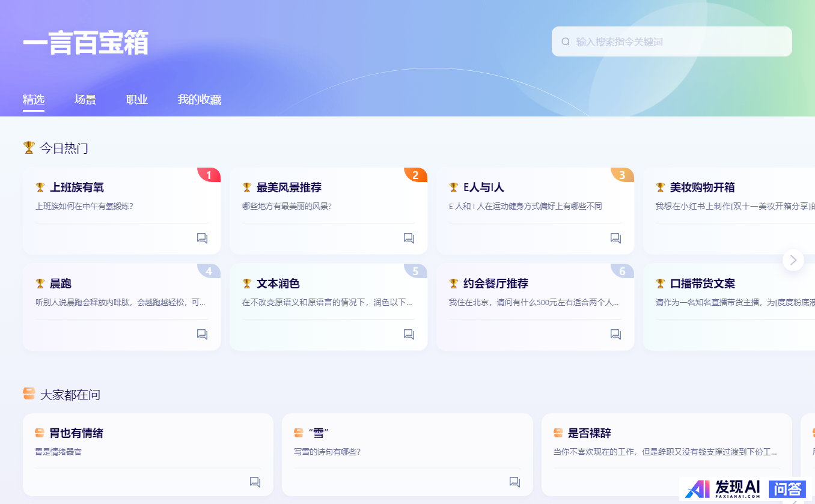
Task: Click chat icon on 文本润色 card
Action: 409,334
